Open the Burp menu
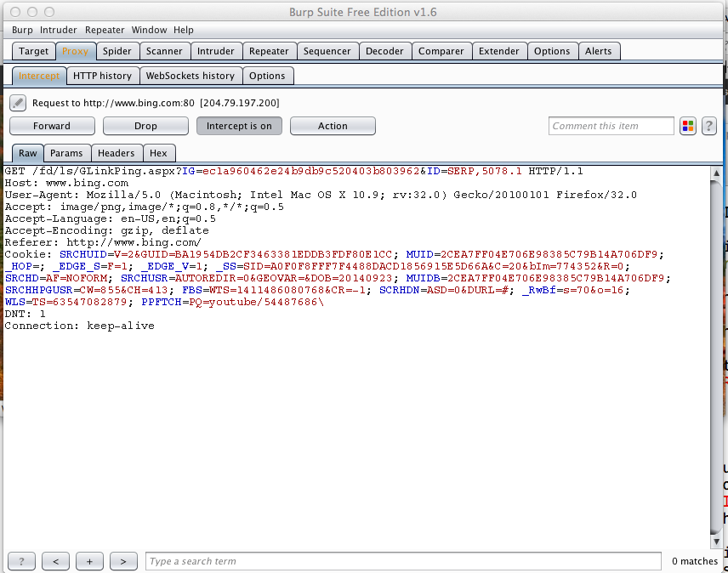Screen dimensions: 728x573 coord(22,30)
